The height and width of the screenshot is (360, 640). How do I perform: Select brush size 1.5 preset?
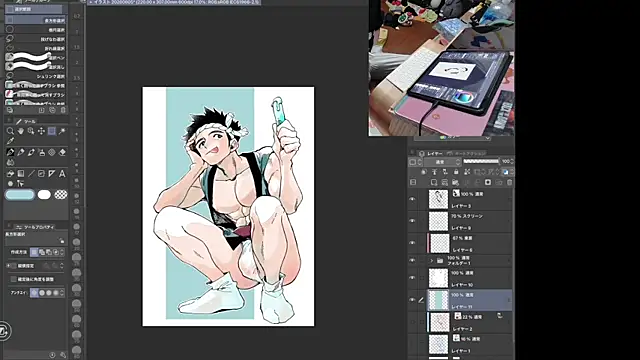click(77, 47)
